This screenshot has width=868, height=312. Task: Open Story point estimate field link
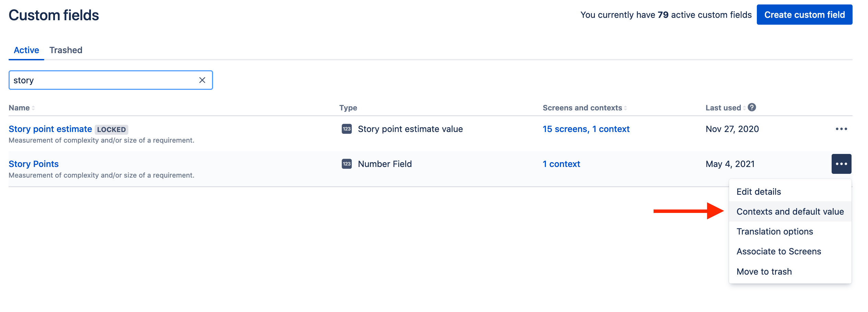coord(50,129)
